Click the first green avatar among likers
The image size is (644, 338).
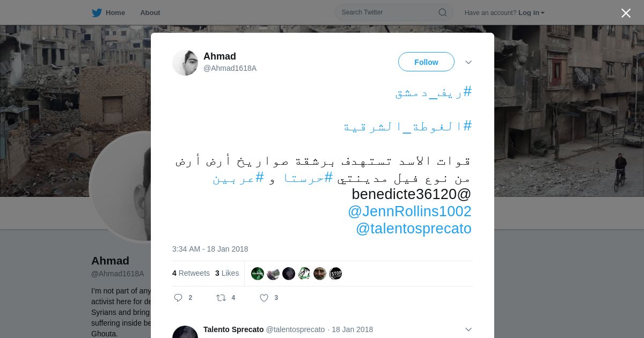tap(258, 274)
